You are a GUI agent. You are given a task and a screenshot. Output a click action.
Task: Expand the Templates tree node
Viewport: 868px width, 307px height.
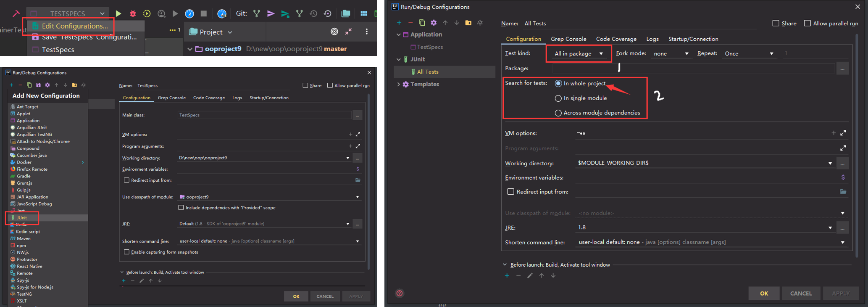[x=399, y=84]
